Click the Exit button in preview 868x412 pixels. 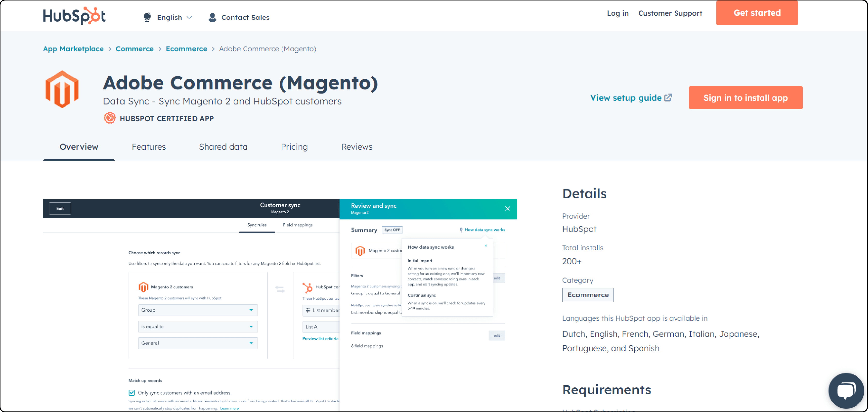[x=60, y=208]
